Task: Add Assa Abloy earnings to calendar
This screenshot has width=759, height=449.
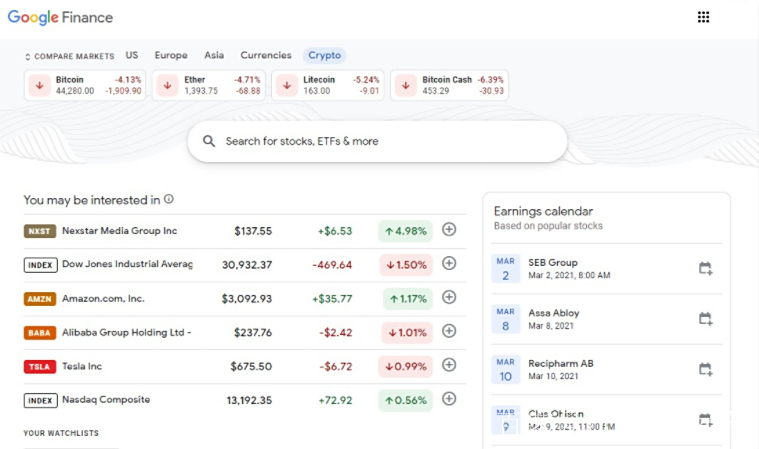Action: pos(705,319)
